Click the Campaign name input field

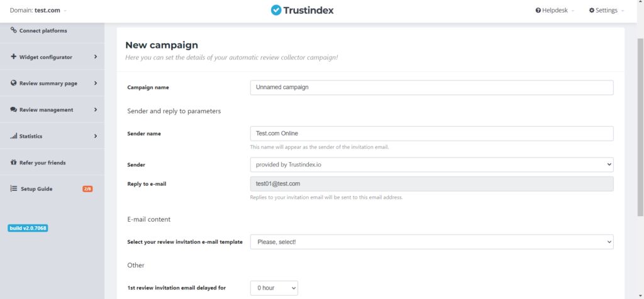[431, 87]
